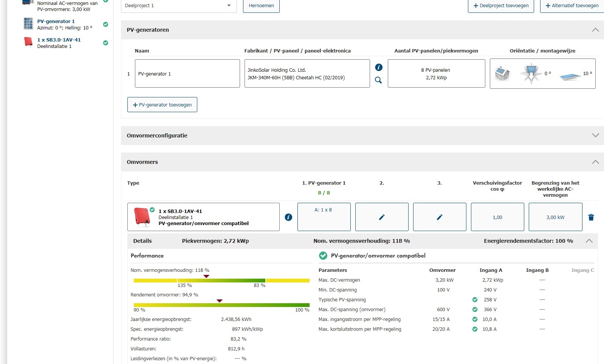The width and height of the screenshot is (604, 364).
Task: Click Alternatief toevoegen button
Action: coord(572,6)
